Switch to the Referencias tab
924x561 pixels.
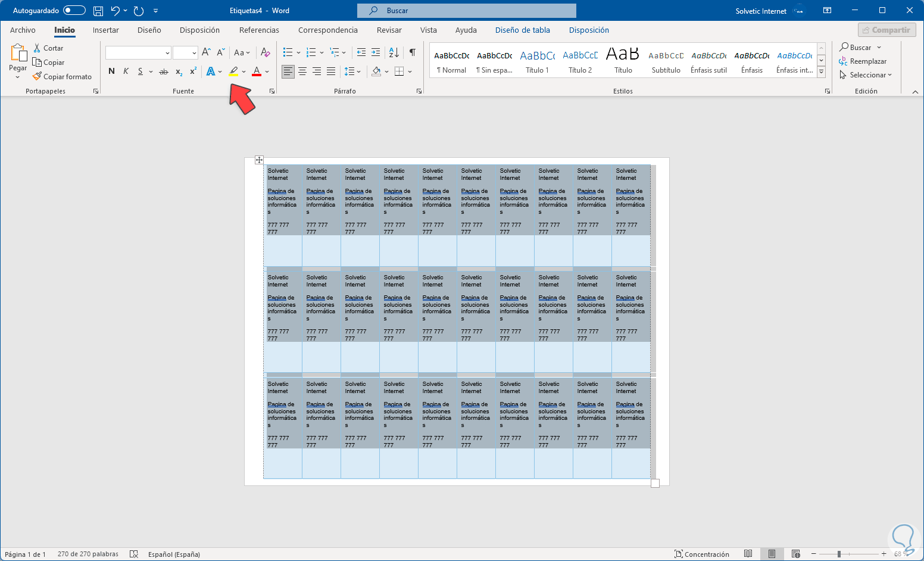click(x=259, y=30)
